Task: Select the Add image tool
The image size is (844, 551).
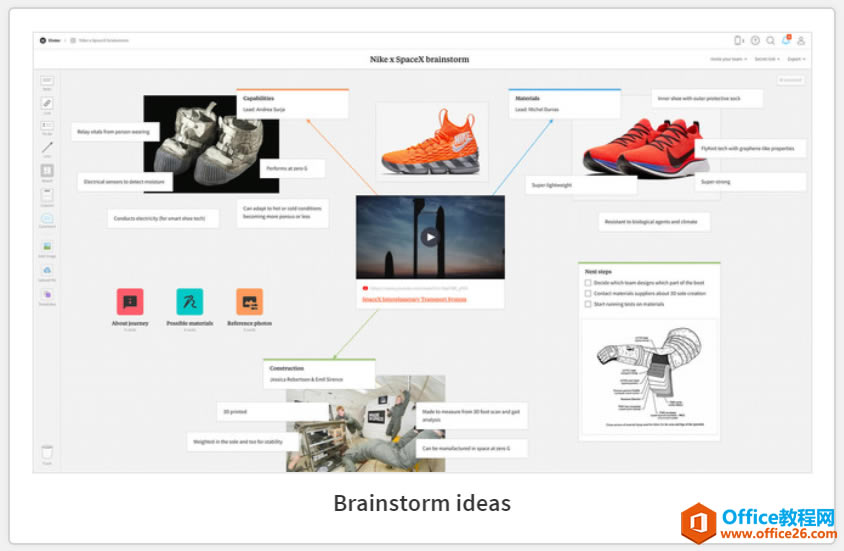Action: click(x=47, y=248)
